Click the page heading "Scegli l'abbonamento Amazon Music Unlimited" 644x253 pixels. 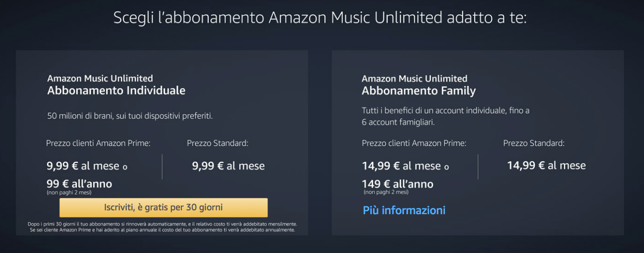pyautogui.click(x=320, y=18)
